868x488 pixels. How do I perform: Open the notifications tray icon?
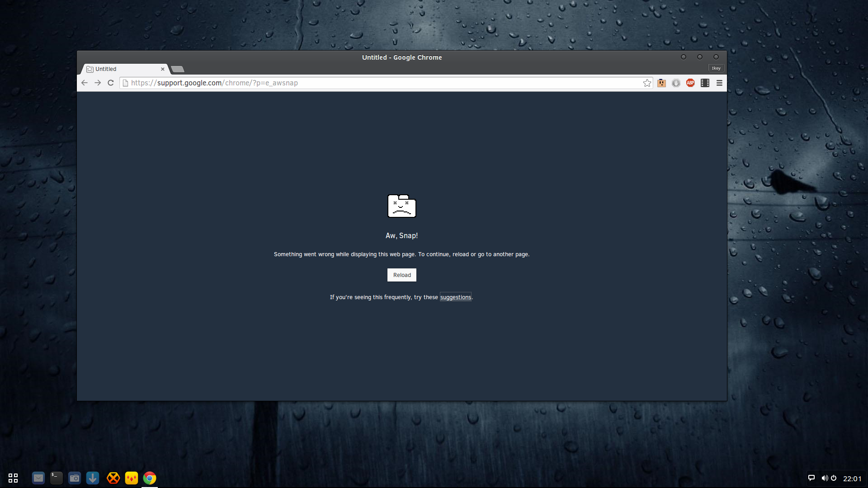click(x=811, y=478)
